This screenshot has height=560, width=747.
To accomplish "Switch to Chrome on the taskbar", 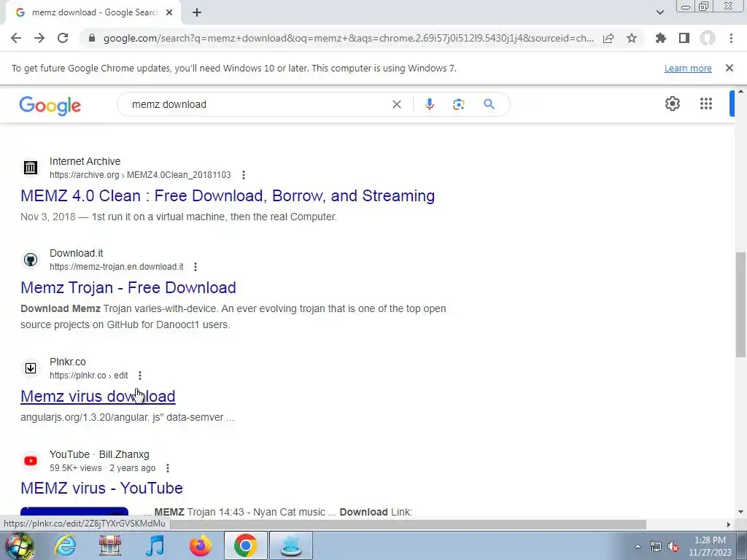I will [245, 545].
